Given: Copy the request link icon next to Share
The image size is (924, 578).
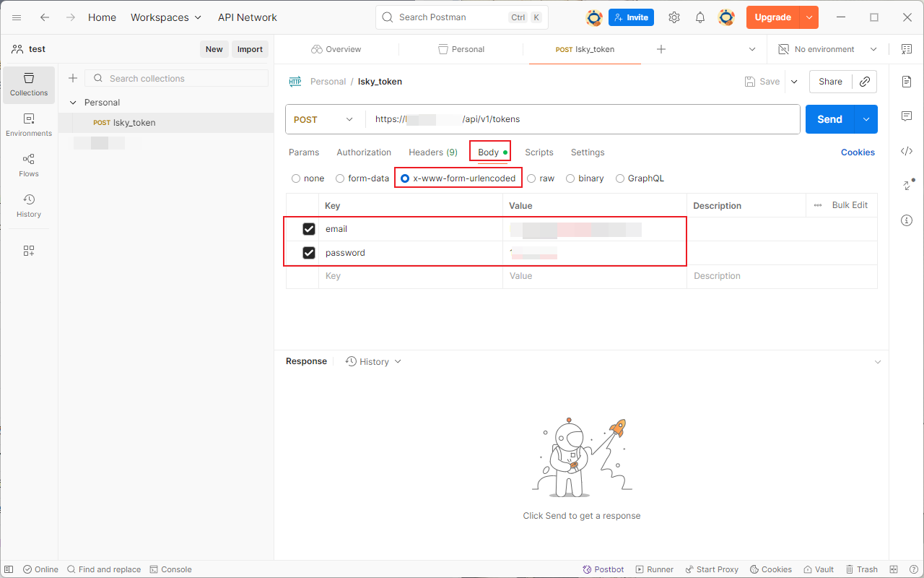Looking at the screenshot, I should (865, 82).
